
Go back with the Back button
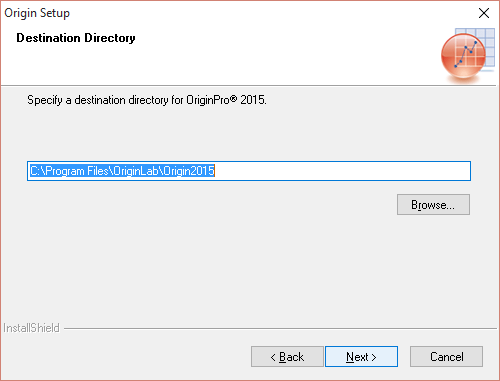287,356
